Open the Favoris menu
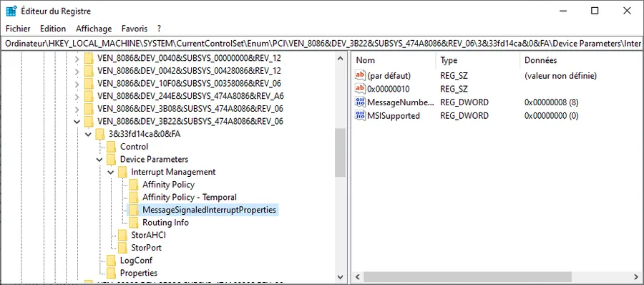Screen dimensions: 644x285 (x=135, y=29)
